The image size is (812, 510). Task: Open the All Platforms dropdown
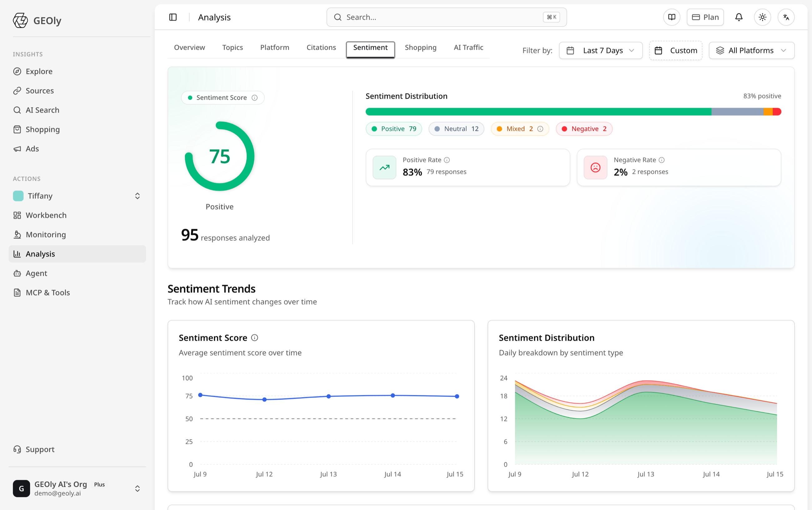pos(752,51)
